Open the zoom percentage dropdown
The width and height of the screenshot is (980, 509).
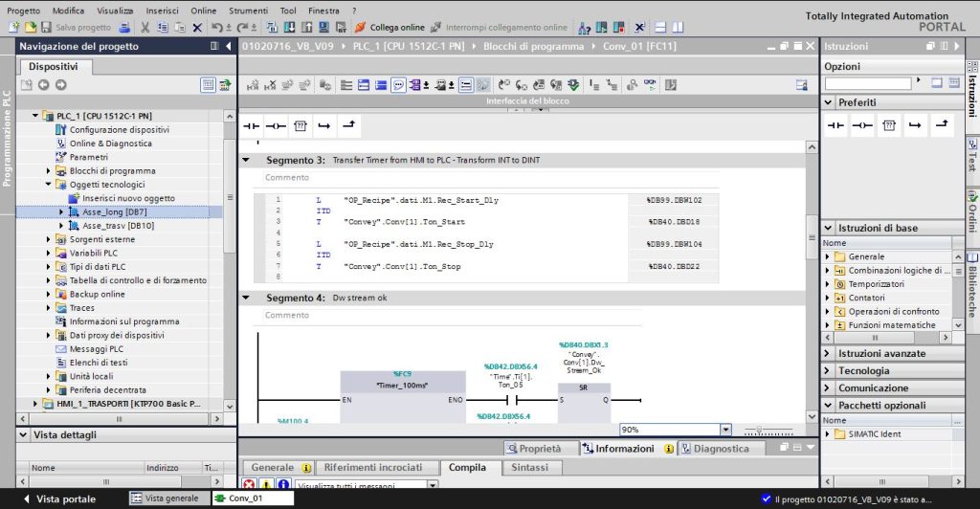725,430
